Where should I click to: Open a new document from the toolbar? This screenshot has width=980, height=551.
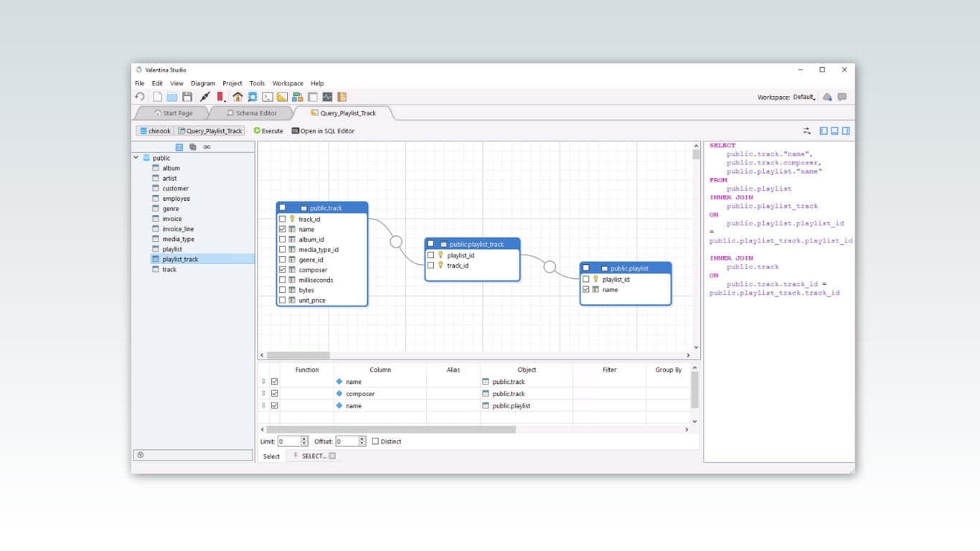pos(158,97)
